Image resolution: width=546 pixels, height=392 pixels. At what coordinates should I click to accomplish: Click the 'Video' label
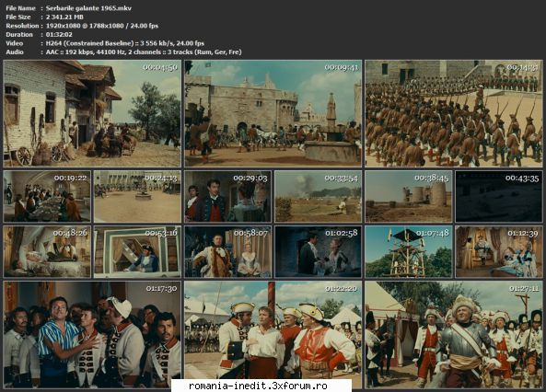point(15,43)
